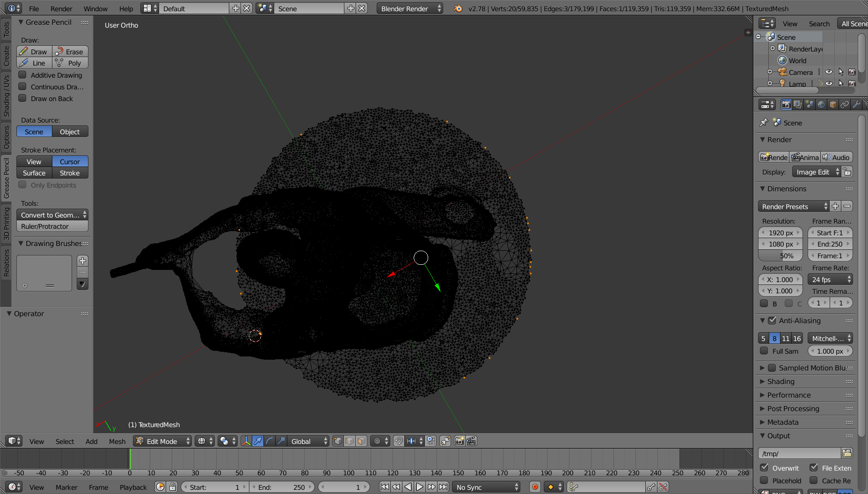Open the Window menu
Image resolution: width=868 pixels, height=494 pixels.
(x=95, y=8)
